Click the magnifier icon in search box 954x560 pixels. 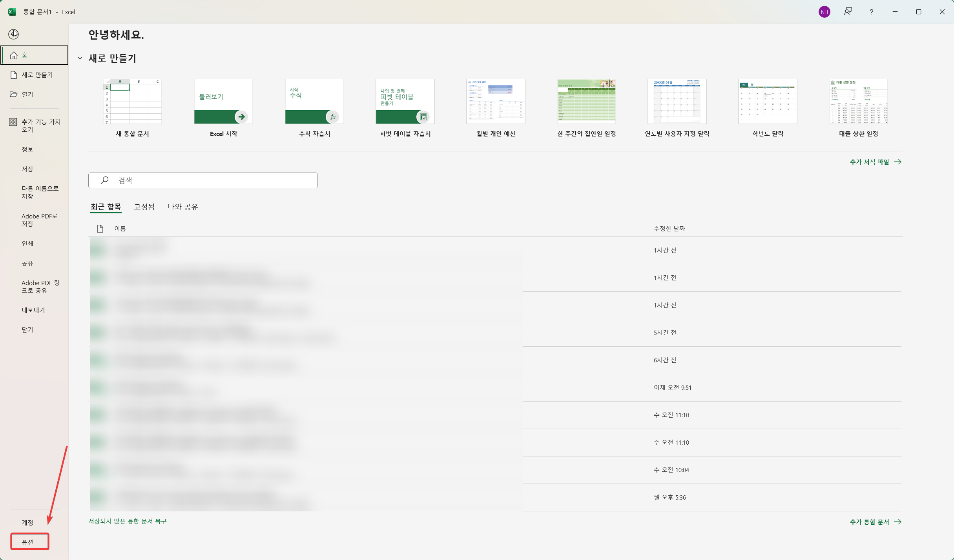tap(104, 180)
